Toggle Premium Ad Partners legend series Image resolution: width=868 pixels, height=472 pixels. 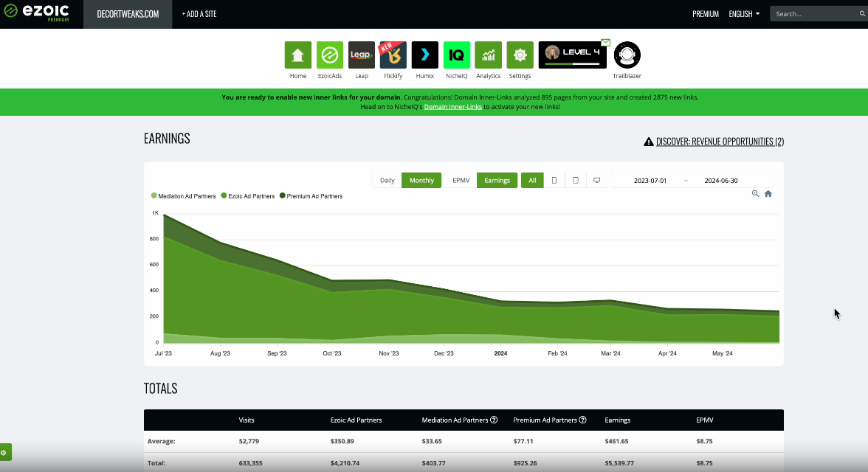point(311,196)
